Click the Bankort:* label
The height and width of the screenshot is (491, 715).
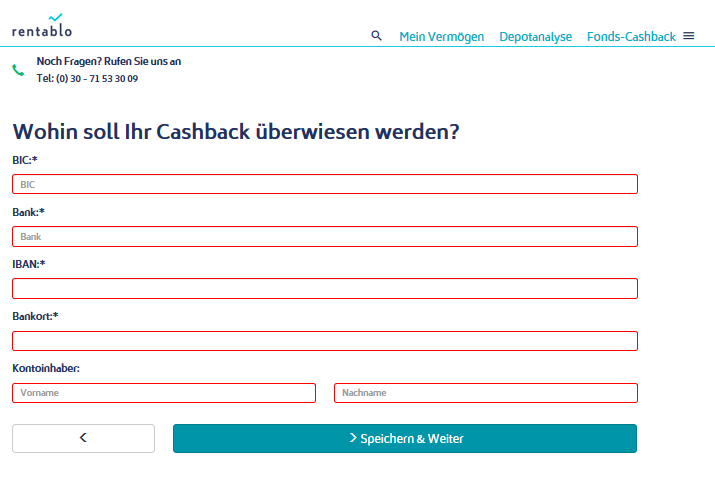click(x=35, y=316)
